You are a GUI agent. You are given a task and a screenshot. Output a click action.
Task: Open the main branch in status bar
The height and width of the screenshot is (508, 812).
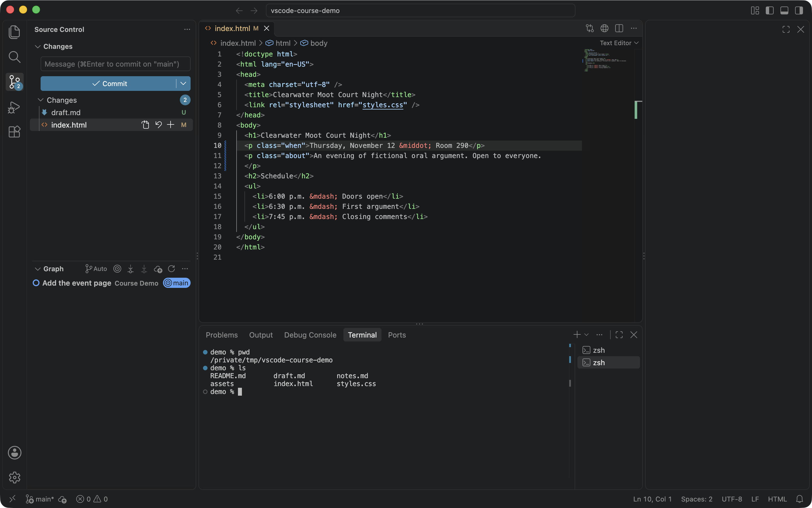(x=40, y=499)
